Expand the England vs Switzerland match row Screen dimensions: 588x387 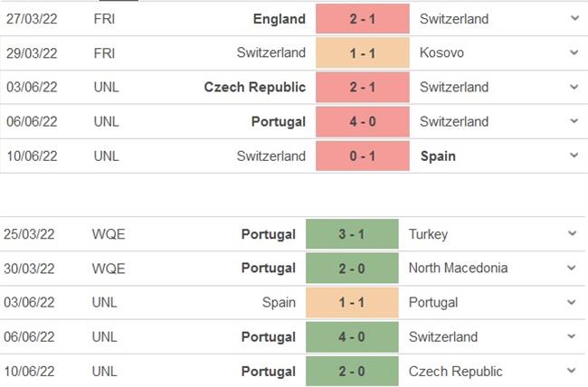574,19
